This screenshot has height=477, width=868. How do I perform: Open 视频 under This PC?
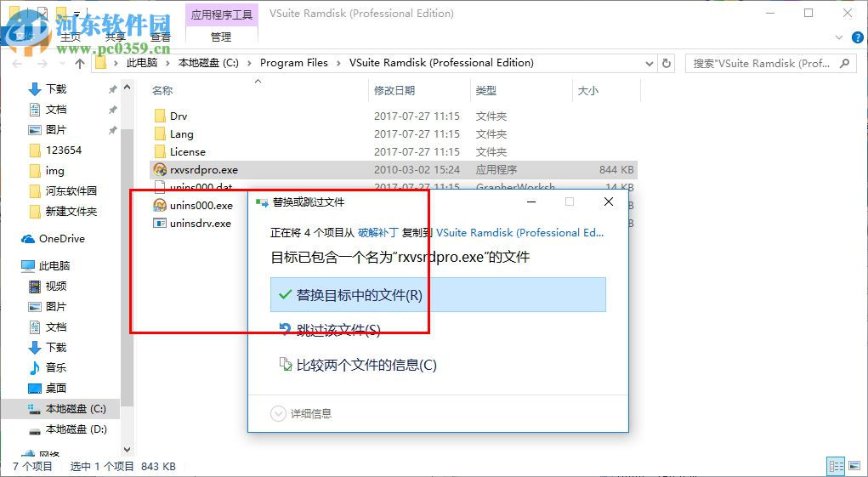55,286
